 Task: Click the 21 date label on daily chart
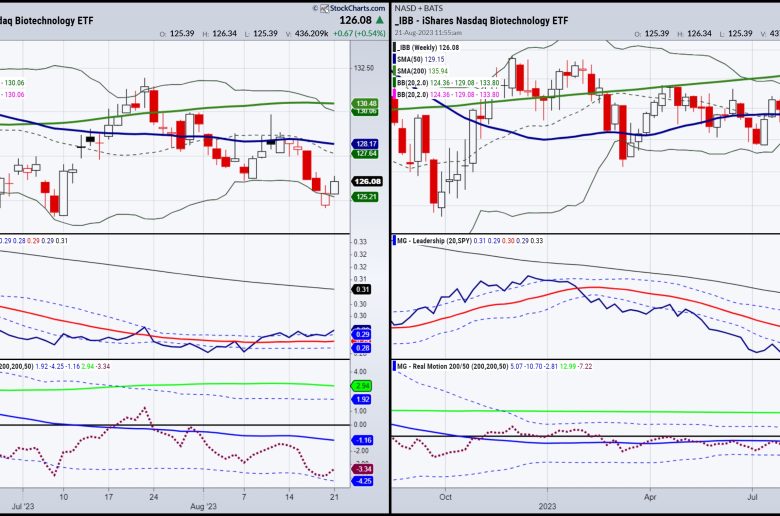pos(334,497)
